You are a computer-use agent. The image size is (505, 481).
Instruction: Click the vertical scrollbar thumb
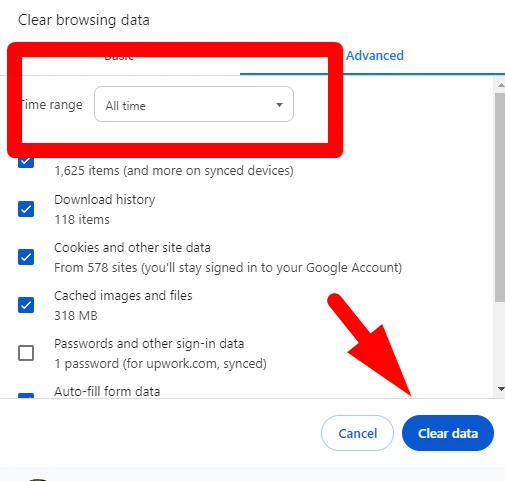coord(500,197)
